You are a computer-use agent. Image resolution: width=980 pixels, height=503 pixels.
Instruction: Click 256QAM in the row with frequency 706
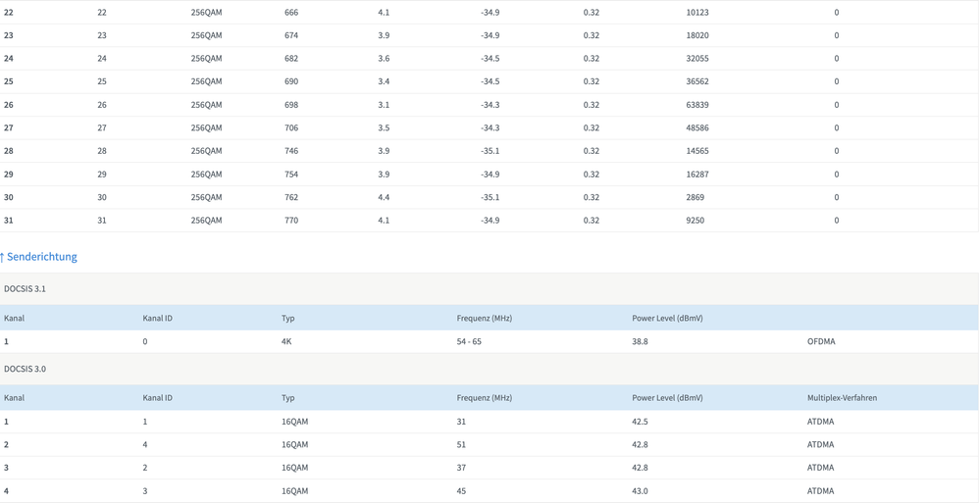[206, 128]
